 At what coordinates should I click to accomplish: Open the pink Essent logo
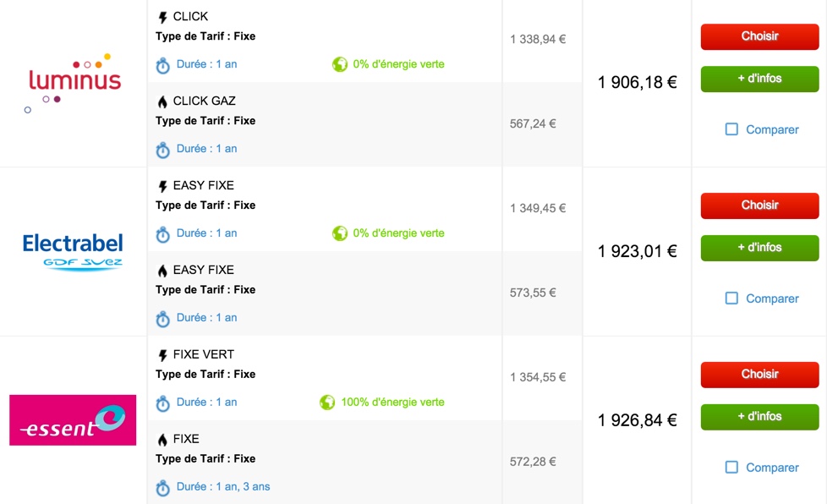pyautogui.click(x=73, y=420)
